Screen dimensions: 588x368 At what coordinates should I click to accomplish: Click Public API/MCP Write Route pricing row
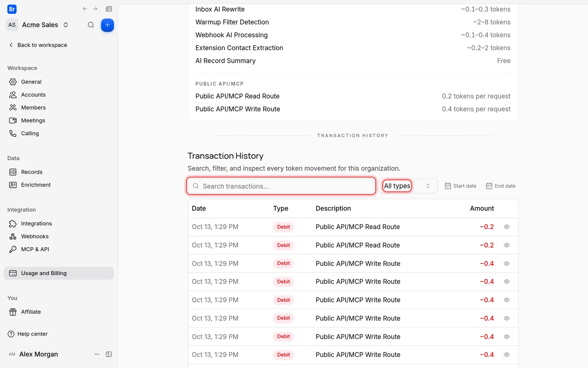[x=353, y=109]
